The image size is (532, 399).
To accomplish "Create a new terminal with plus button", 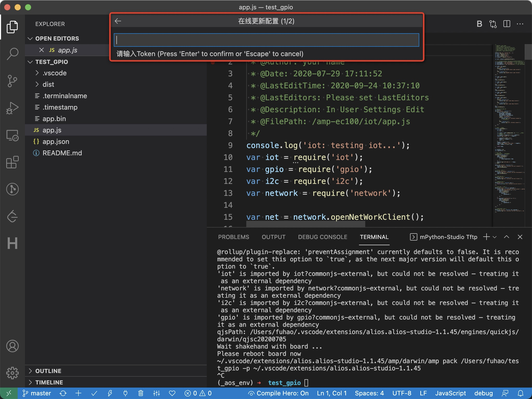I will coord(486,237).
